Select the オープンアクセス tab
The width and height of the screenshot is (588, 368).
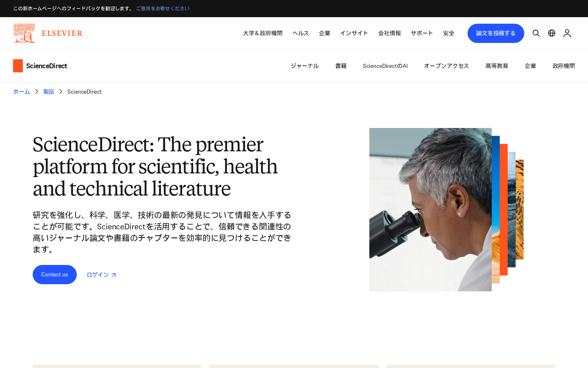coord(446,66)
